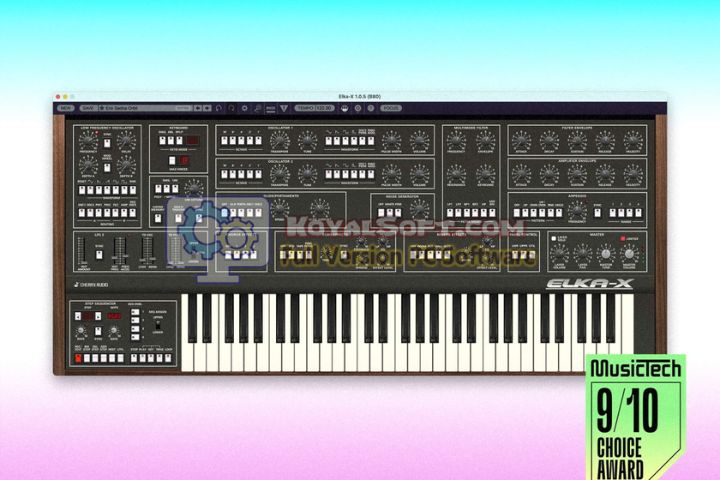Toggle the Arpeggio Sync switch

pyautogui.click(x=597, y=213)
